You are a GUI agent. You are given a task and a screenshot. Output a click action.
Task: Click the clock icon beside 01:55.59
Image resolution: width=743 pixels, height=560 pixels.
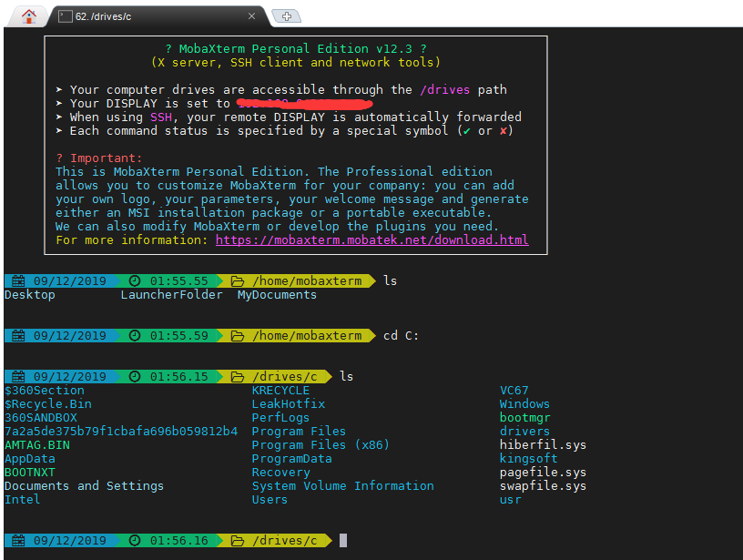point(135,335)
